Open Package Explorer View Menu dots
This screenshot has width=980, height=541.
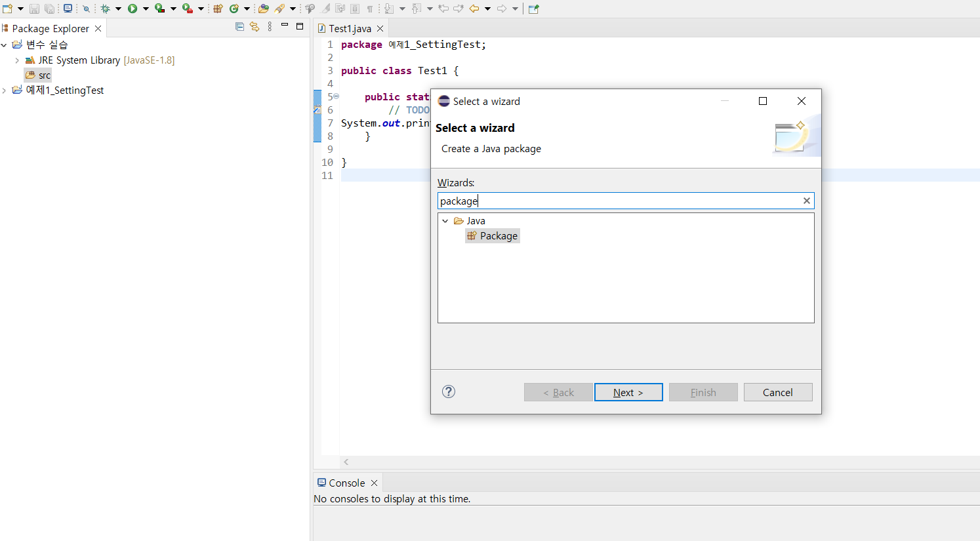(x=270, y=26)
